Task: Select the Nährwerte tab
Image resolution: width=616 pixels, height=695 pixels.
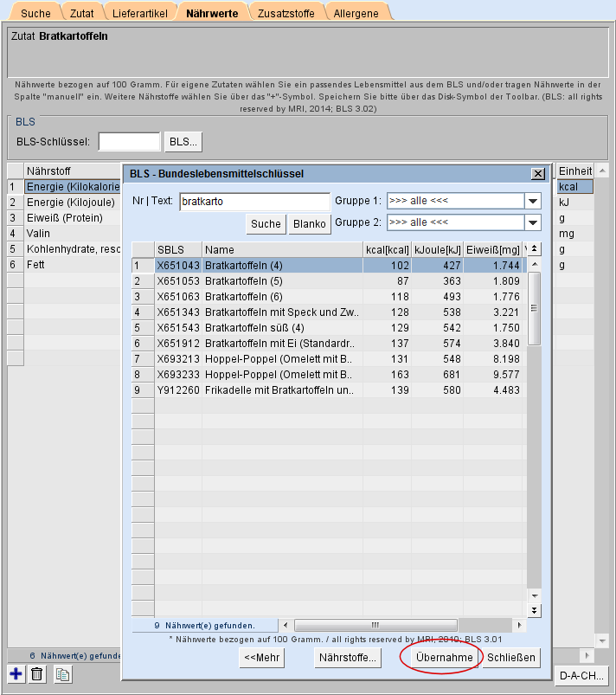Action: tap(212, 13)
